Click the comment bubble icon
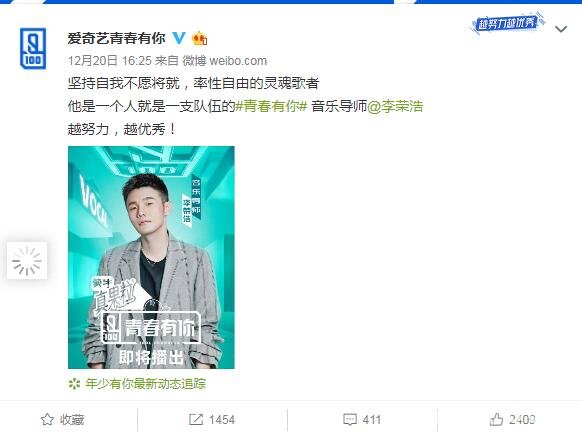This screenshot has width=582, height=434. (350, 420)
